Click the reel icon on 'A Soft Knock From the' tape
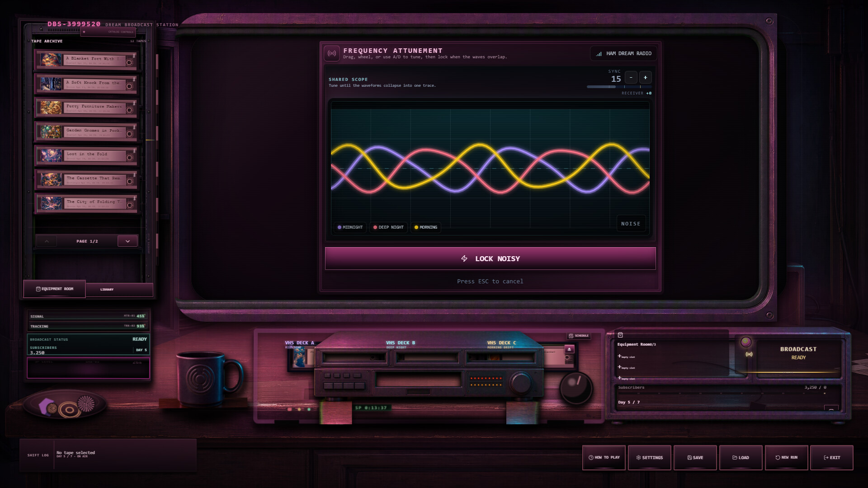This screenshot has height=488, width=868. click(x=130, y=86)
